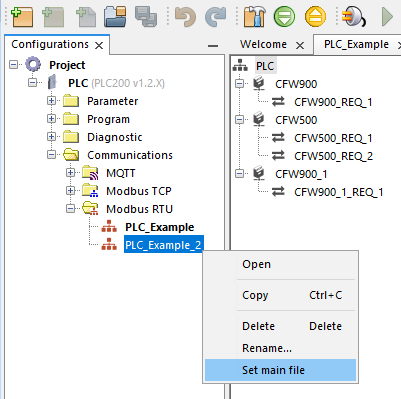
Task: Select the PLC_Example tree item
Action: pos(160,227)
